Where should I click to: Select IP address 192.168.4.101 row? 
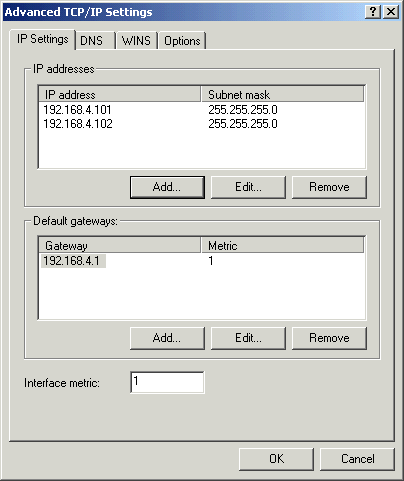pyautogui.click(x=202, y=110)
